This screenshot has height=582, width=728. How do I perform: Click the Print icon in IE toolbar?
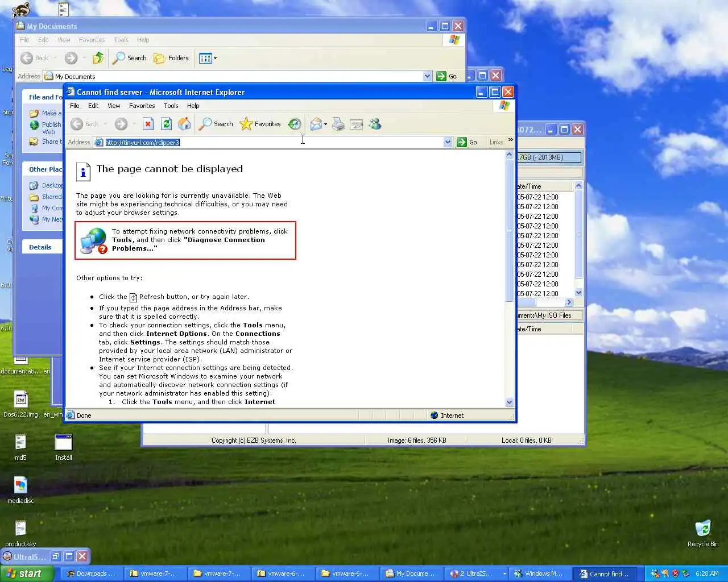pyautogui.click(x=338, y=124)
